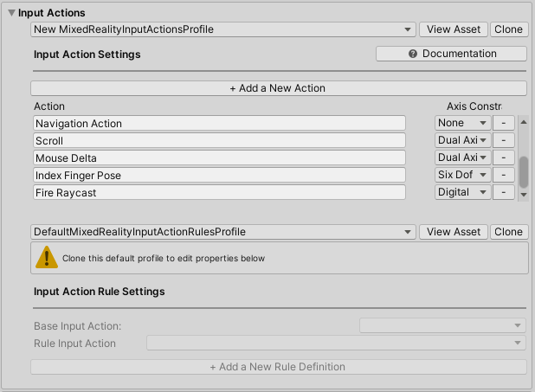
Task: Click the action list scroll up arrow
Action: (524, 122)
